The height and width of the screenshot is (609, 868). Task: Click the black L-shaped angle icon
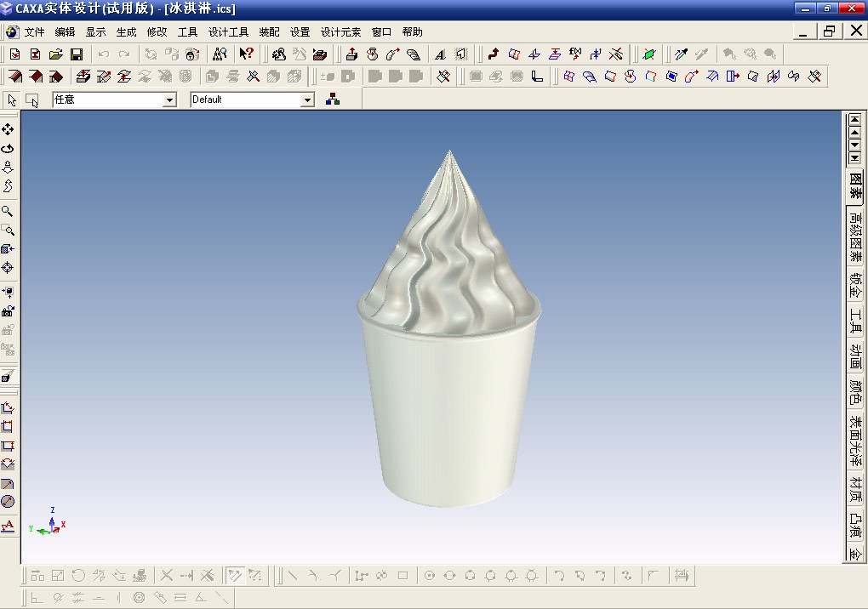tap(537, 77)
